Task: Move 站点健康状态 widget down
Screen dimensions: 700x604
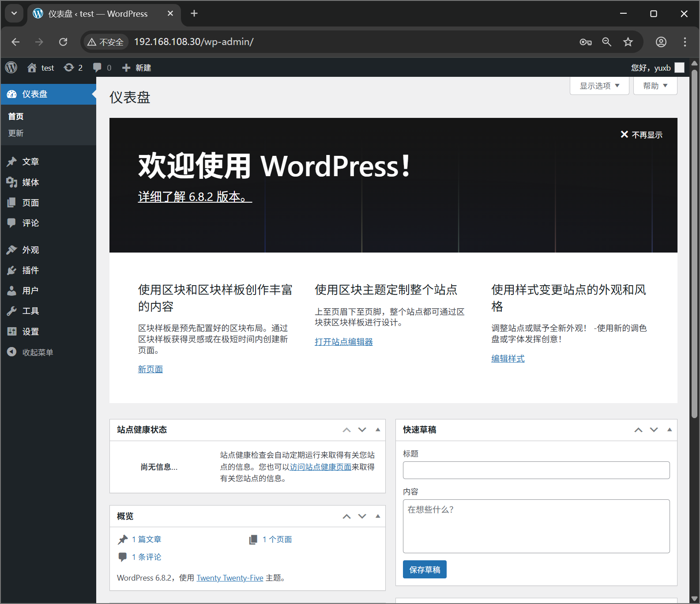Action: (x=362, y=430)
